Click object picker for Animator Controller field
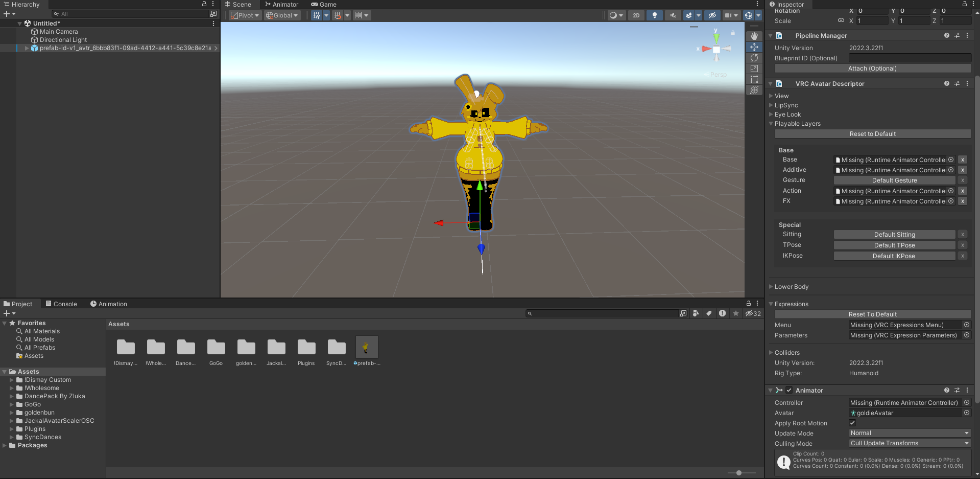Screen dimensions: 980x479 (967, 402)
